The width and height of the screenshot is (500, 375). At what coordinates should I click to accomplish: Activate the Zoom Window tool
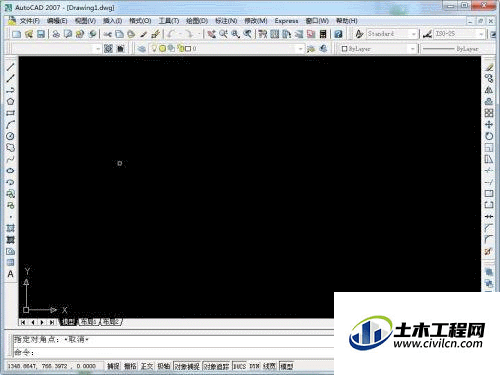point(235,34)
